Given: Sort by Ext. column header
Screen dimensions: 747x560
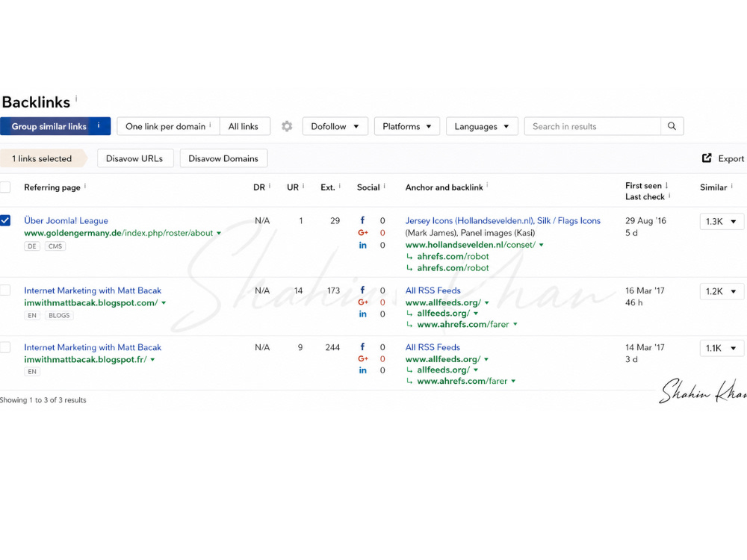Looking at the screenshot, I should (x=328, y=187).
